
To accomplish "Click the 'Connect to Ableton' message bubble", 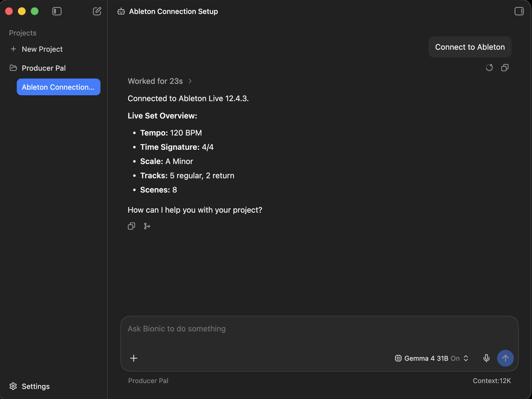I will [470, 47].
